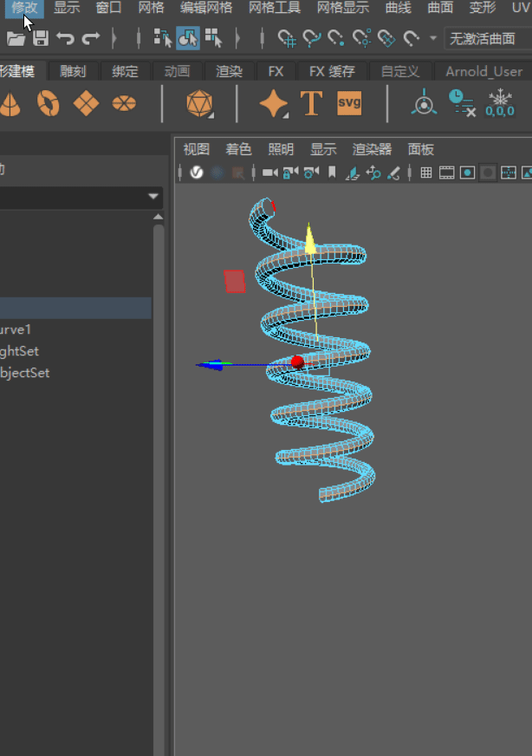Open the viewport 照明 menu
This screenshot has width=532, height=756.
click(x=281, y=149)
